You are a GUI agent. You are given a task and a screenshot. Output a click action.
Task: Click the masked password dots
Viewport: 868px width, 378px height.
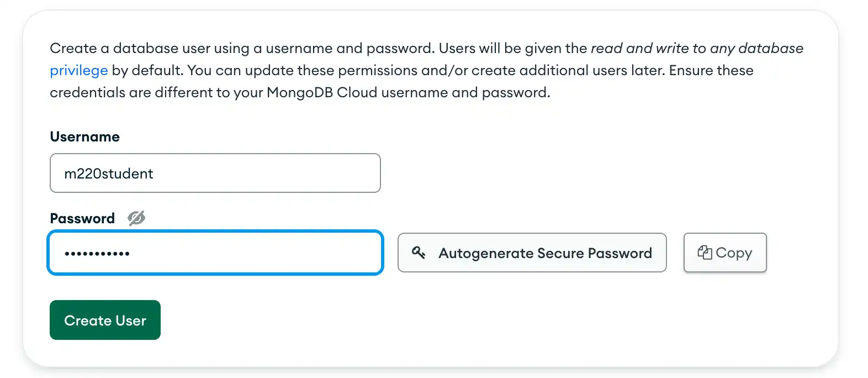[97, 254]
